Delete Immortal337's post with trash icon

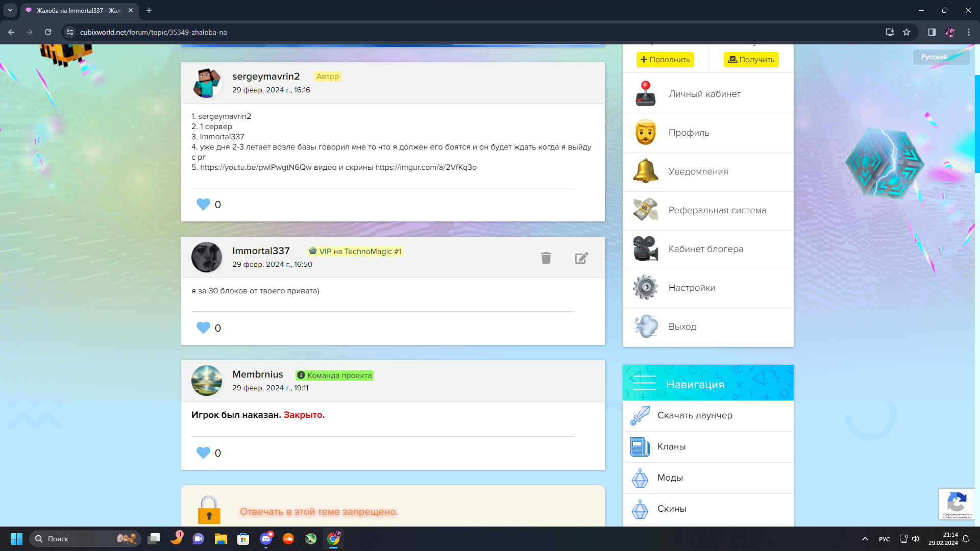click(546, 258)
